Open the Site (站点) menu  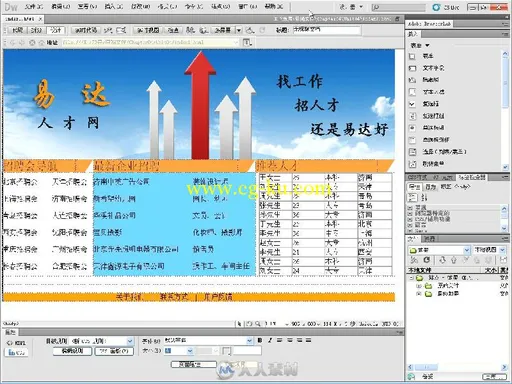click(220, 6)
